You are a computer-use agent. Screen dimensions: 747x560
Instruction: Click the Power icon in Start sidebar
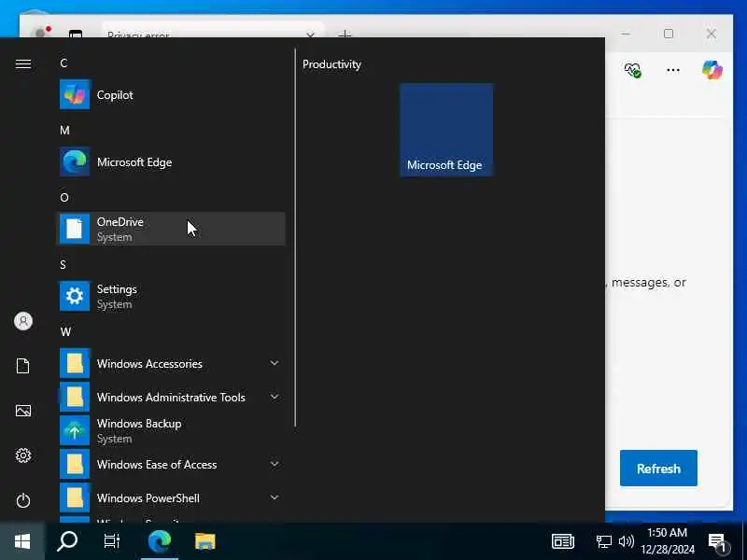coord(23,500)
